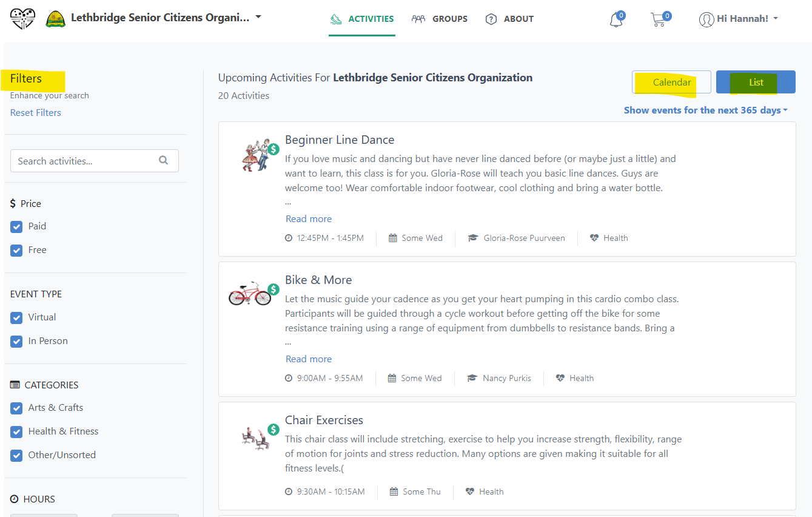Click the Lethbridge Senior Citizens organization logo
This screenshot has height=517, width=812.
56,19
